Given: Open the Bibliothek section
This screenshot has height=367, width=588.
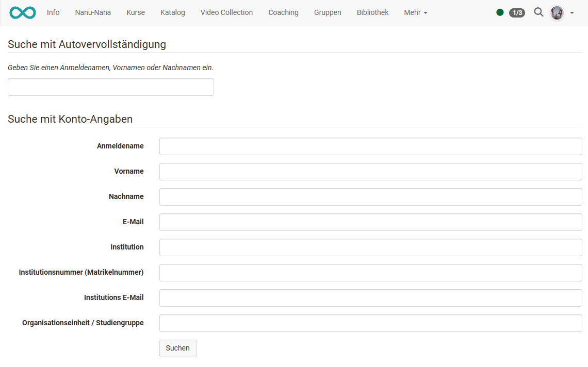Looking at the screenshot, I should click(372, 12).
